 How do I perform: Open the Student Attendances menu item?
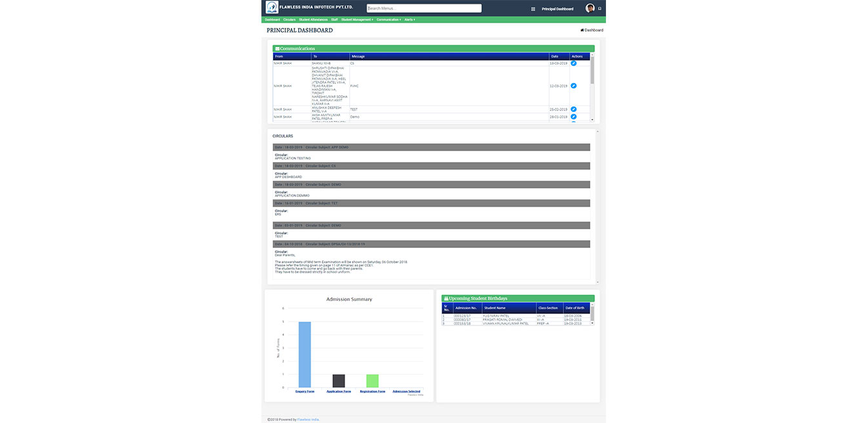[314, 19]
